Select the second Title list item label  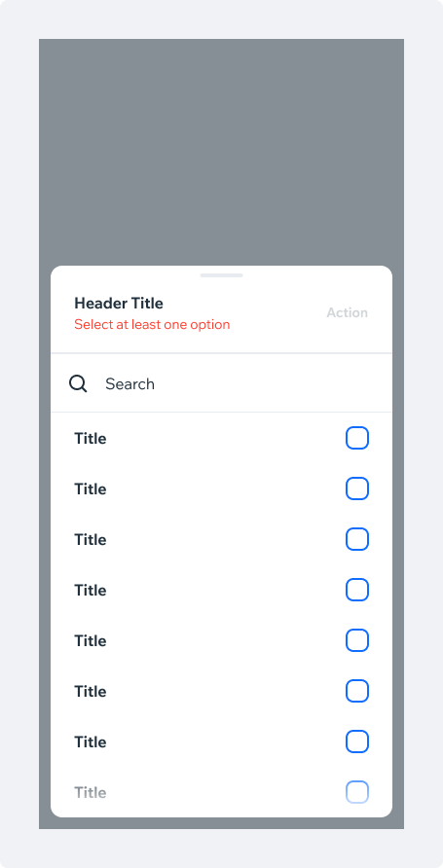click(x=91, y=488)
